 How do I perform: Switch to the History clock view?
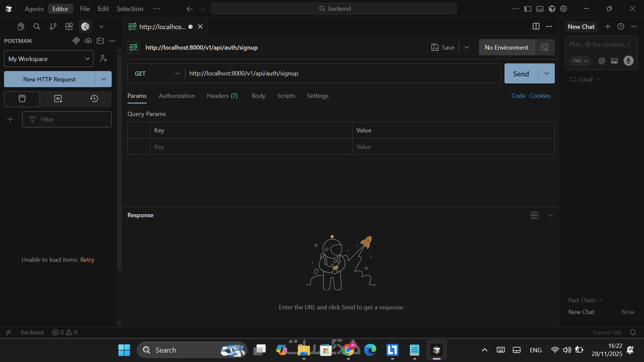point(94,99)
